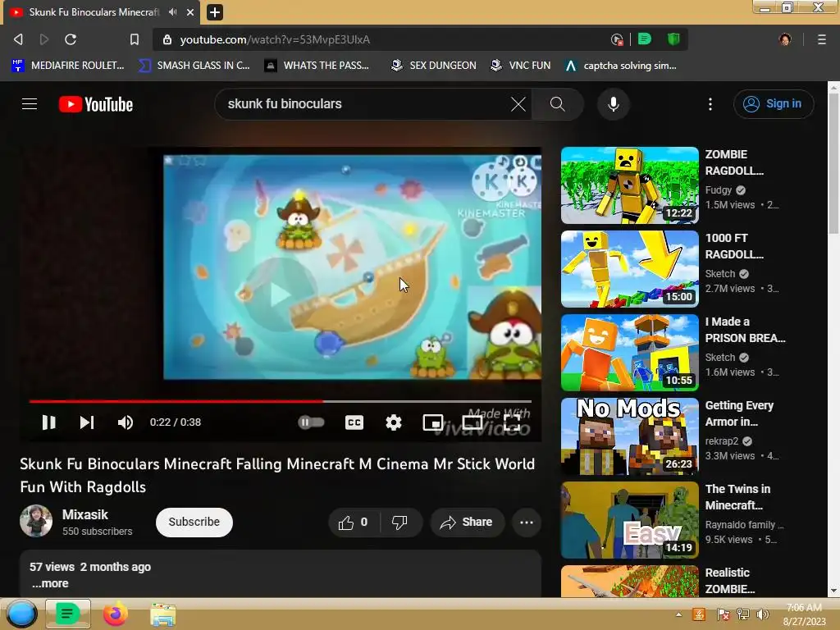Open the Windows Start orb

[21, 614]
